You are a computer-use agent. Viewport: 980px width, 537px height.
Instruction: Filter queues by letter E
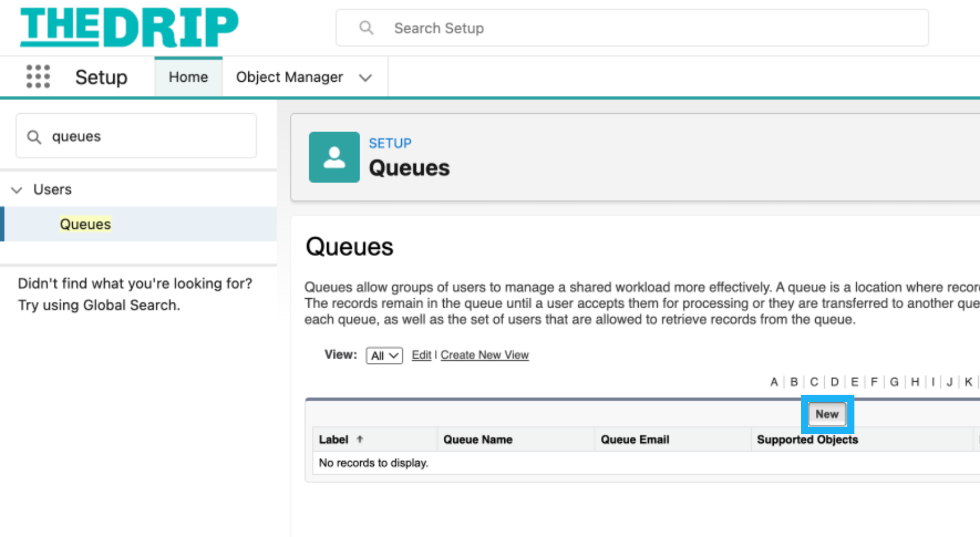click(x=854, y=382)
